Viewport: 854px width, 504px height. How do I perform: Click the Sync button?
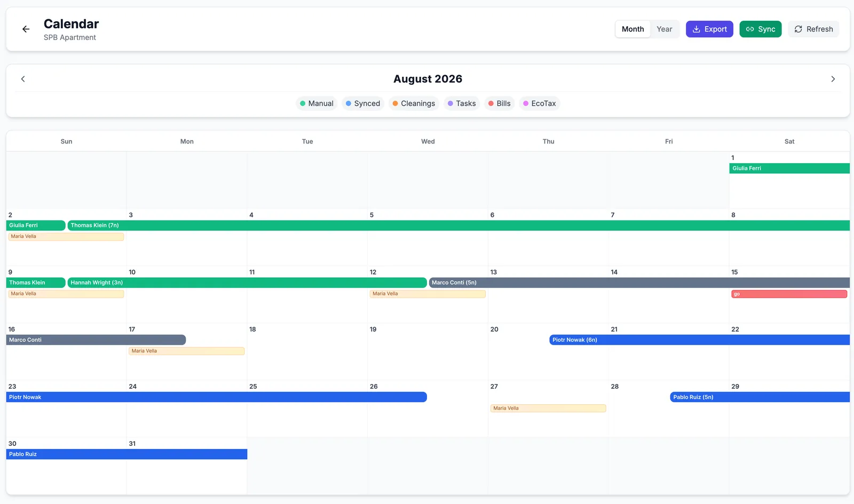(x=760, y=29)
